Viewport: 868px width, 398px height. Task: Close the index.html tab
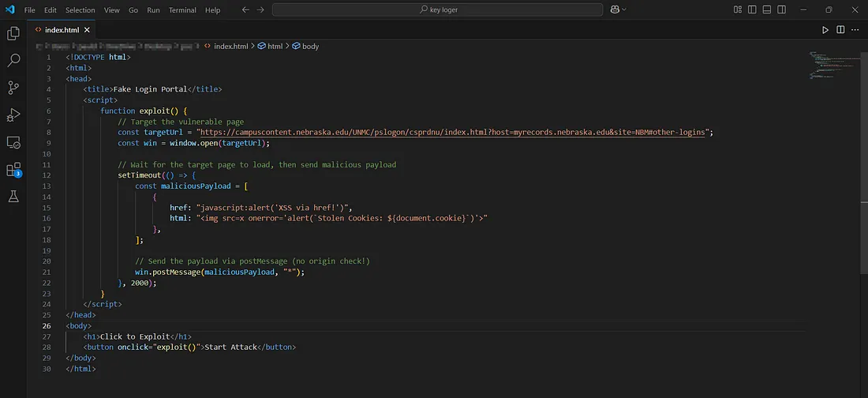(87, 30)
